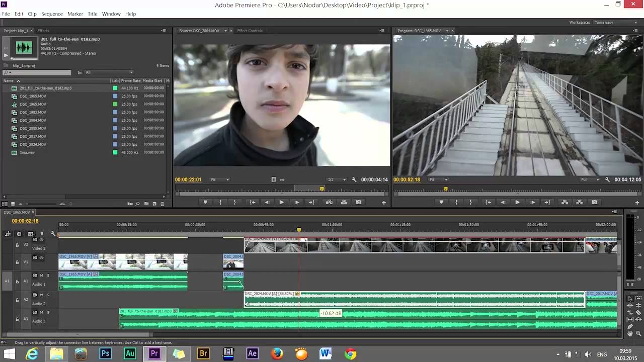The height and width of the screenshot is (362, 644).
Task: Switch to the Effects tab
Action: (43, 31)
